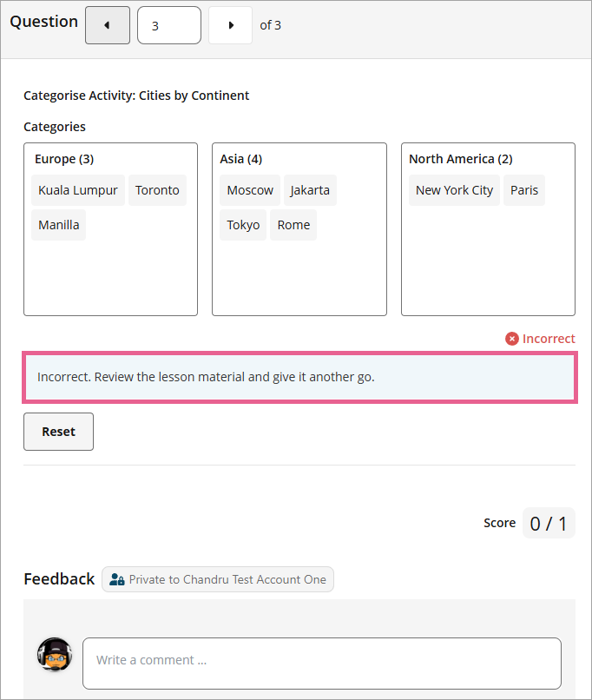Image resolution: width=592 pixels, height=700 pixels.
Task: Click the user avatar near comment box
Action: pos(55,655)
